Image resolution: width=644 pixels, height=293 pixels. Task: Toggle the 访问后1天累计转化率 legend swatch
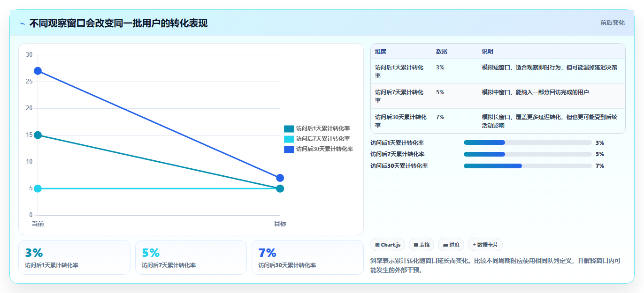(289, 128)
